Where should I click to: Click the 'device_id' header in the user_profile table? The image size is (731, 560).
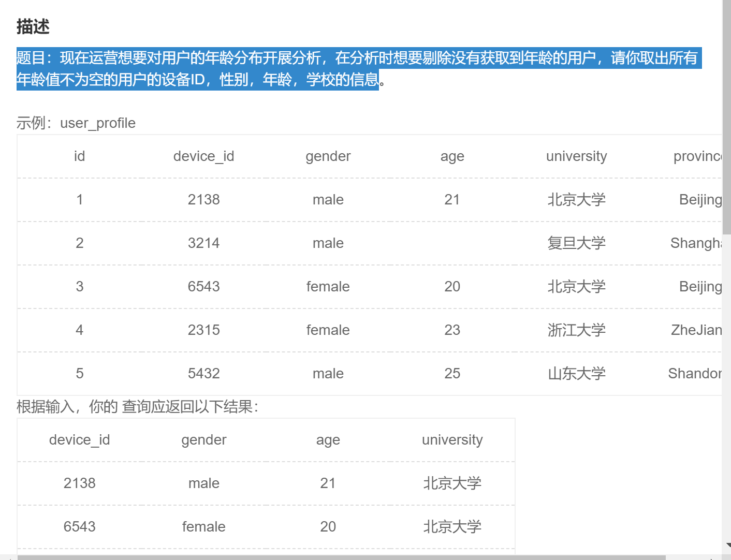coord(203,156)
